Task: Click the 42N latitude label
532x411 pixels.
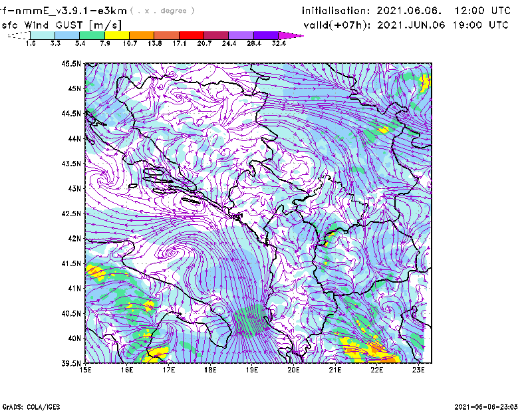Action: 74,239
